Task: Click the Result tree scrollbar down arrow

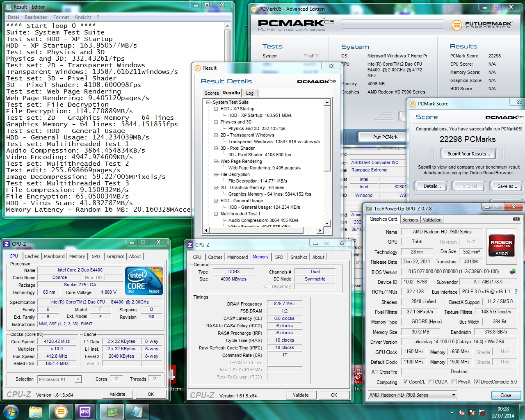Action: point(327,223)
